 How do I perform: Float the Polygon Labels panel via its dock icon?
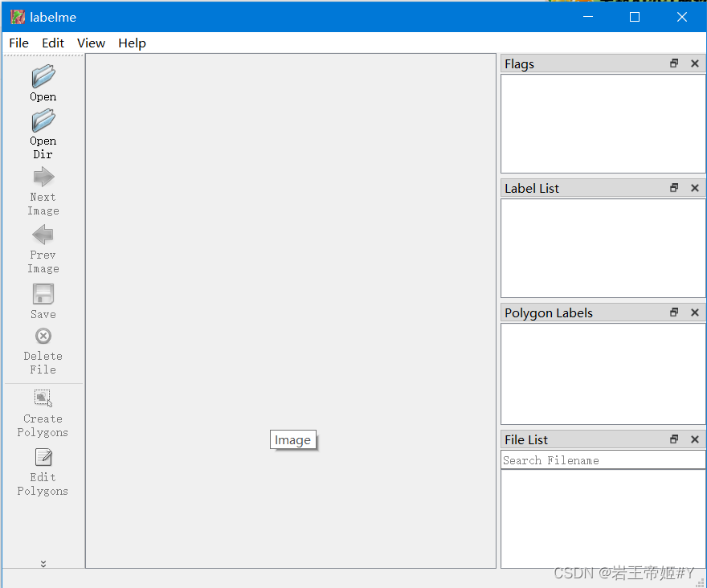674,312
